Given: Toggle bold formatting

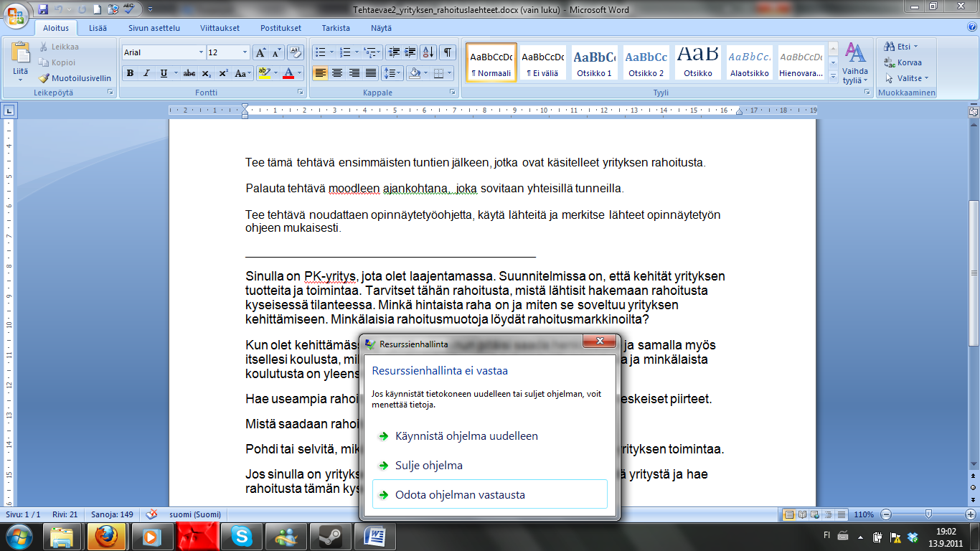Looking at the screenshot, I should [x=130, y=73].
